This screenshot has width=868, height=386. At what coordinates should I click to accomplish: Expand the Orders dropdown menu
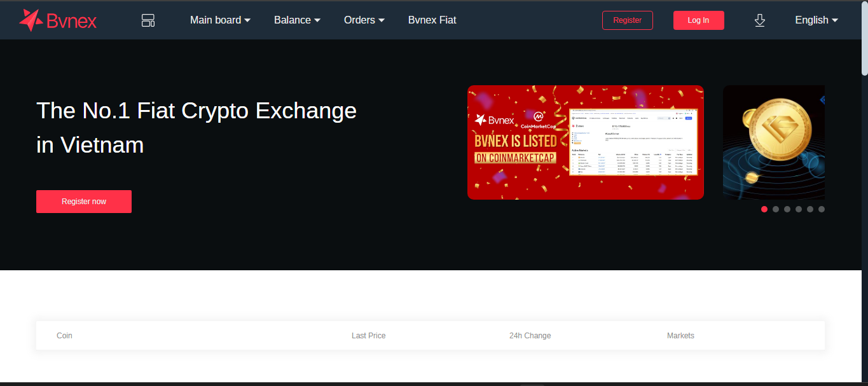(x=364, y=20)
